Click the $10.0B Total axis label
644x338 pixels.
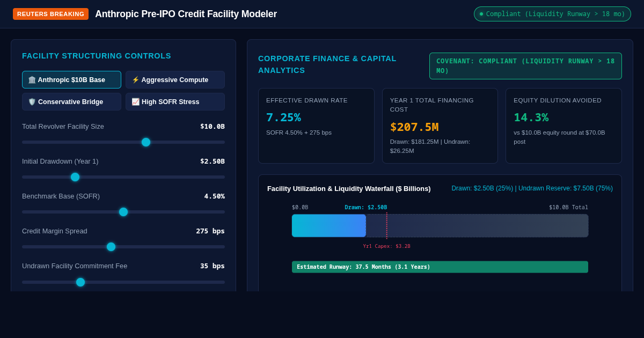[x=568, y=208]
